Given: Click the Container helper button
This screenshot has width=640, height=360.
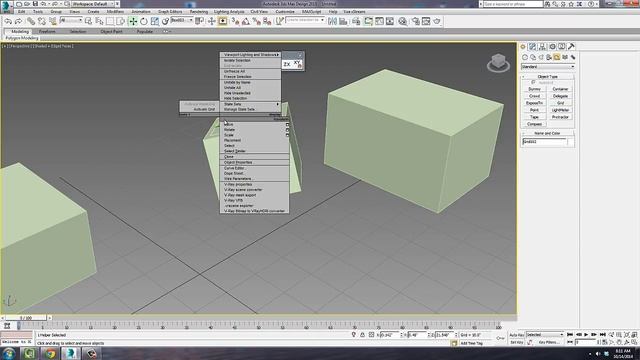Looking at the screenshot, I should click(560, 89).
